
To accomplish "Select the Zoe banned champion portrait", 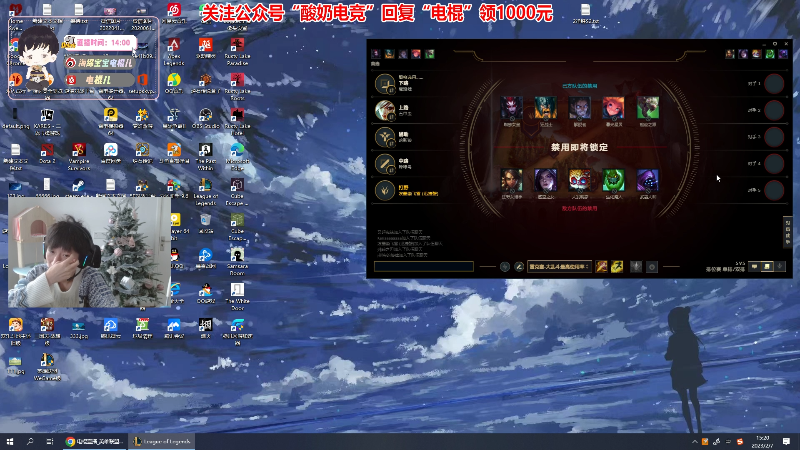I will click(613, 108).
